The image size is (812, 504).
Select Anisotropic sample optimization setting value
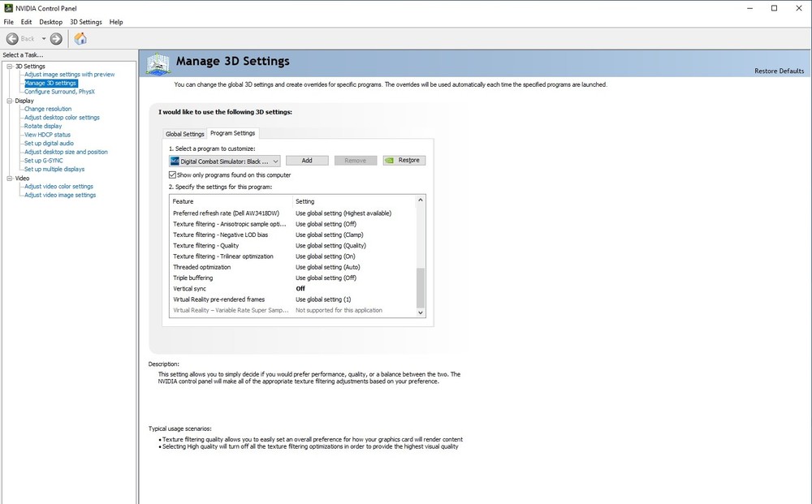pyautogui.click(x=326, y=224)
